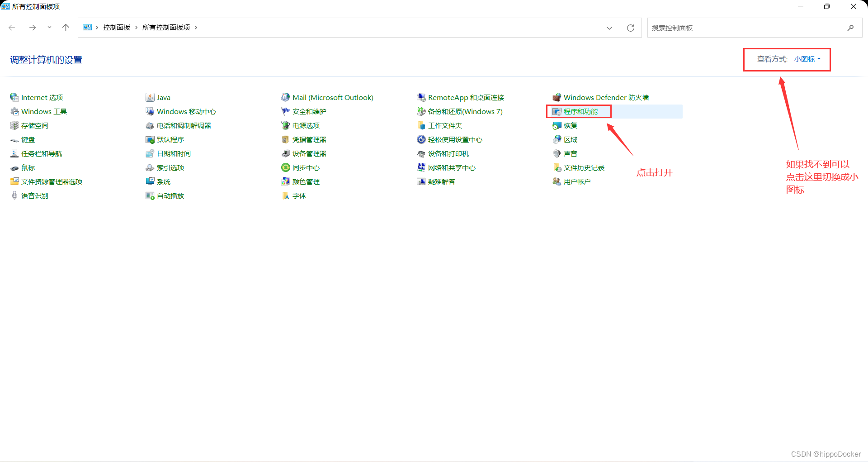Click the 同步中心 green sync icon

pos(286,167)
